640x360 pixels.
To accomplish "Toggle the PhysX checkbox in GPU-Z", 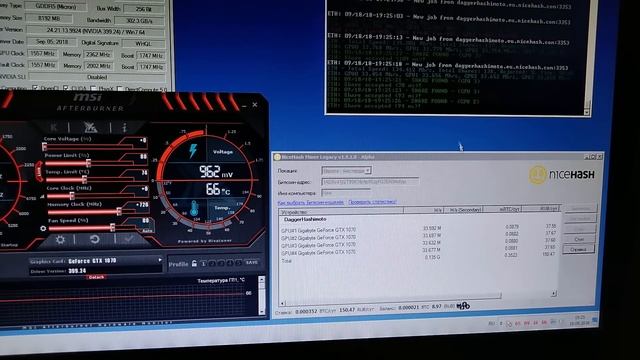I will [x=93, y=89].
